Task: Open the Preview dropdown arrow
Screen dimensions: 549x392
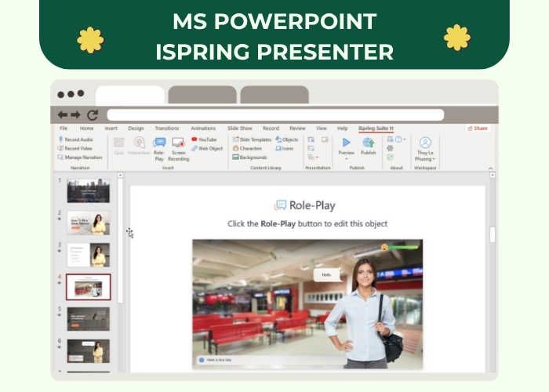Action: (347, 159)
